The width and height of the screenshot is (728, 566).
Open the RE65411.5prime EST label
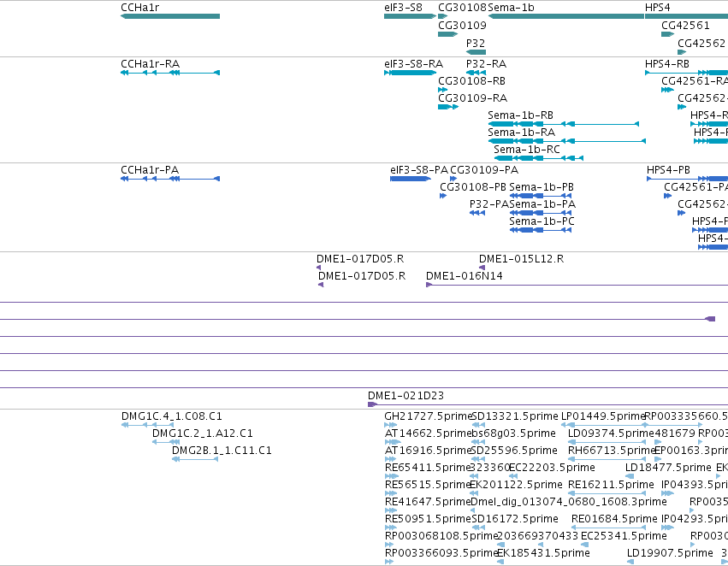[x=427, y=468]
